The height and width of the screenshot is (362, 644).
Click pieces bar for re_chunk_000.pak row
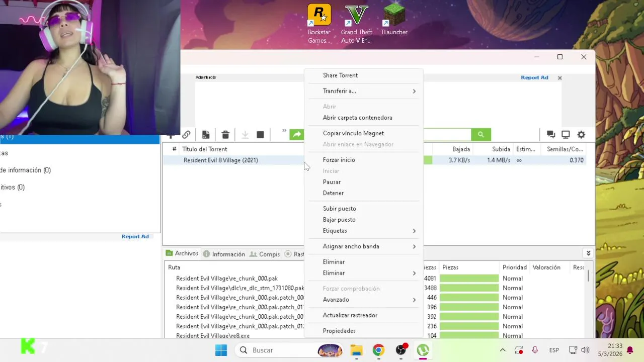(x=469, y=279)
